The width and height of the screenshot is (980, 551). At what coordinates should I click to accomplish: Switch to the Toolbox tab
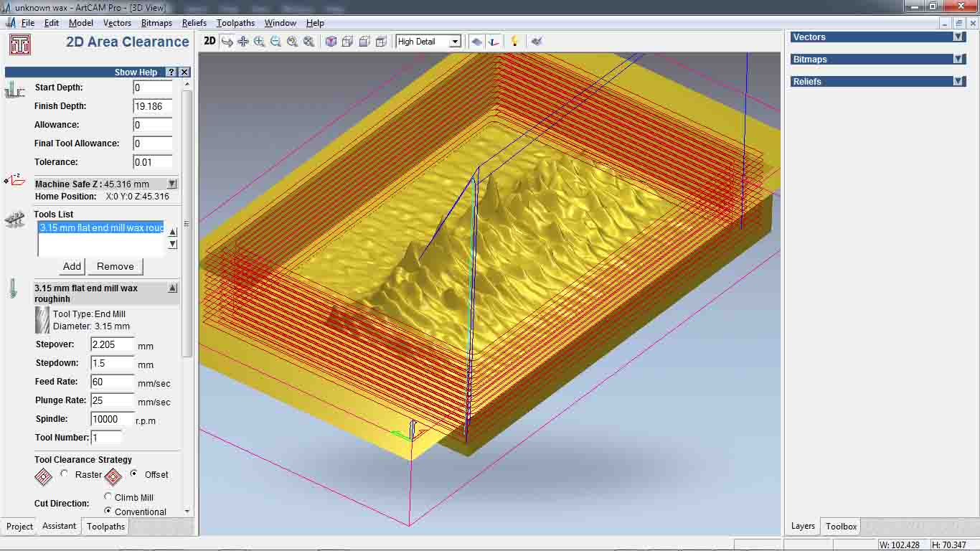click(x=841, y=527)
